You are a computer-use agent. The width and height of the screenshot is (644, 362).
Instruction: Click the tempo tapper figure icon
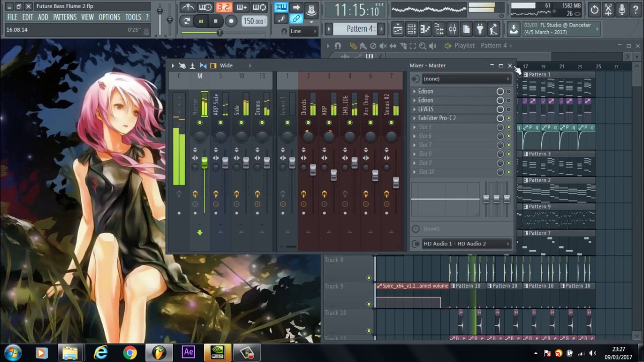[494, 29]
